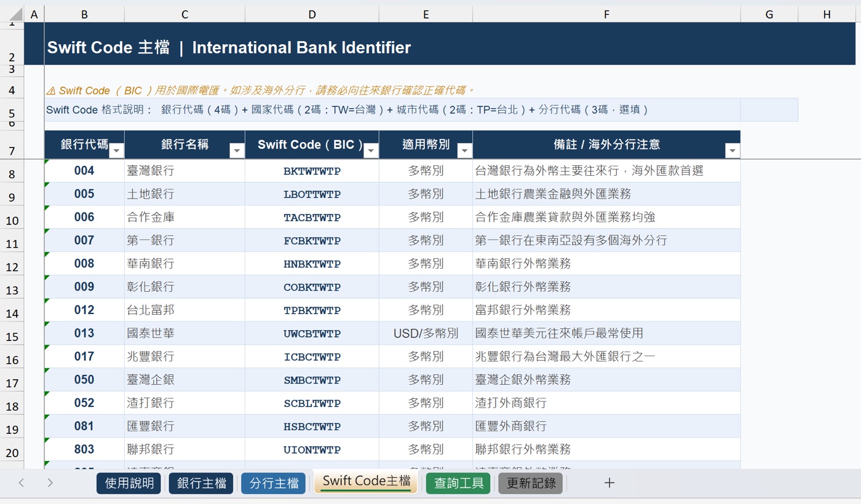Select column D header
Viewport: 861px width, 504px height.
click(x=312, y=14)
